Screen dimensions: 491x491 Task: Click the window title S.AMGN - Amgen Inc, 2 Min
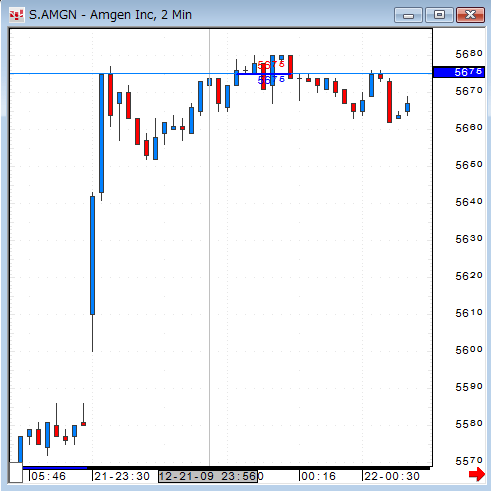point(110,15)
